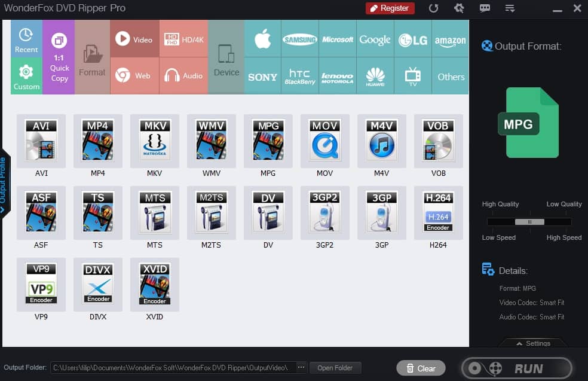Pick the 3GP format icon
This screenshot has height=381, width=588.
(x=382, y=212)
